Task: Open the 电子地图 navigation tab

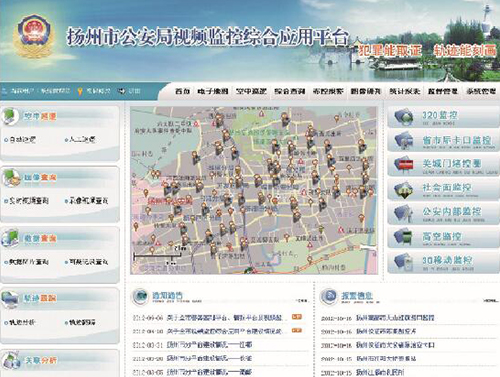Action: point(213,91)
